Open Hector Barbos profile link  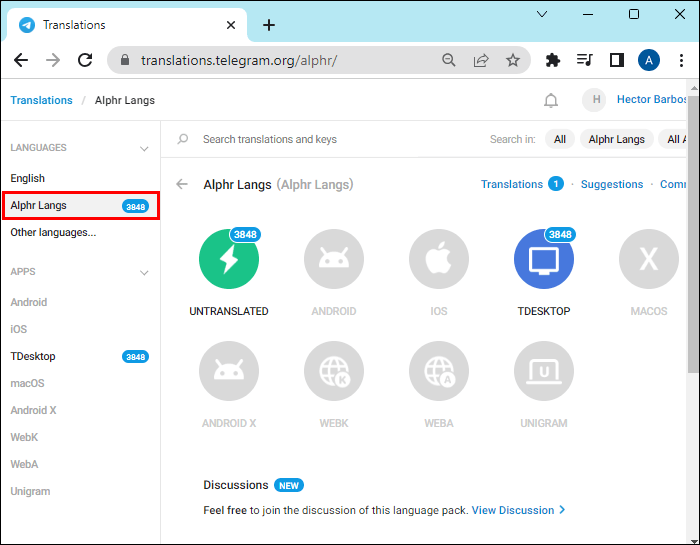[651, 99]
